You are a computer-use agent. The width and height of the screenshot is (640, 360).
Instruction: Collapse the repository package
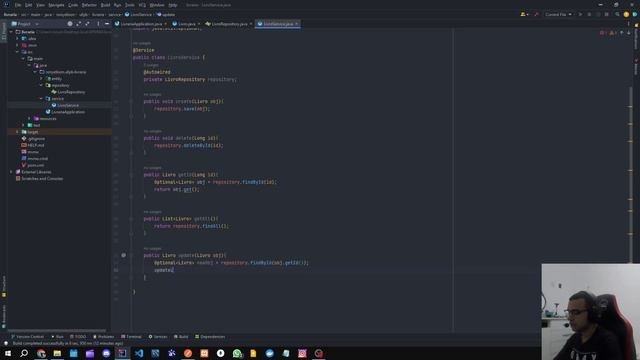pyautogui.click(x=41, y=85)
